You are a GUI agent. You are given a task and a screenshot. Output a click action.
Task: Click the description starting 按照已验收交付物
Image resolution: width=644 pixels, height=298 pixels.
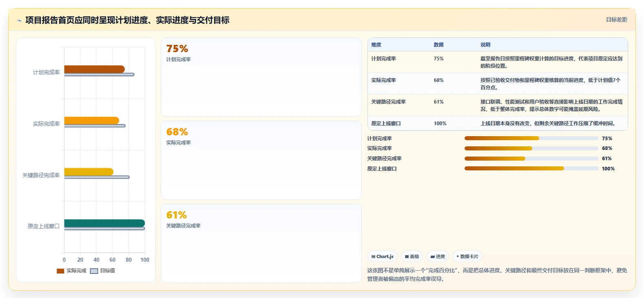click(551, 84)
